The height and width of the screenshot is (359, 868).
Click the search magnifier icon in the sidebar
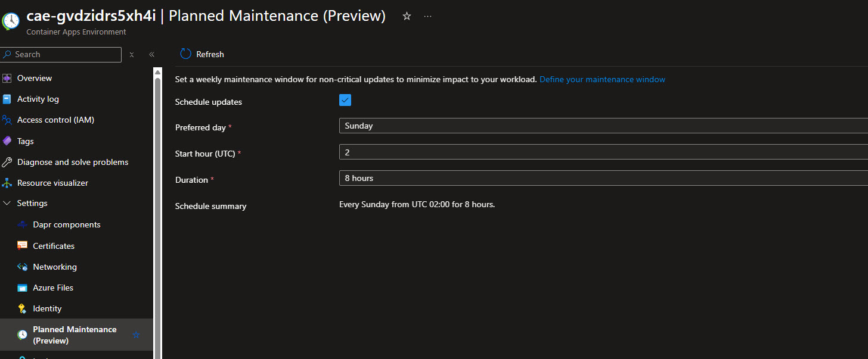click(8, 54)
